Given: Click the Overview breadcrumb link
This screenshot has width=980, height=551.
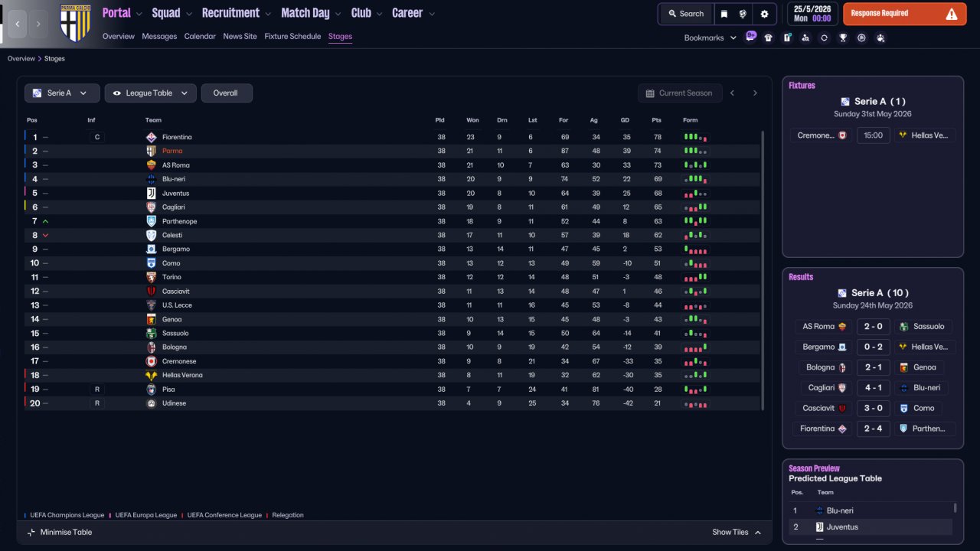Looking at the screenshot, I should click(21, 59).
